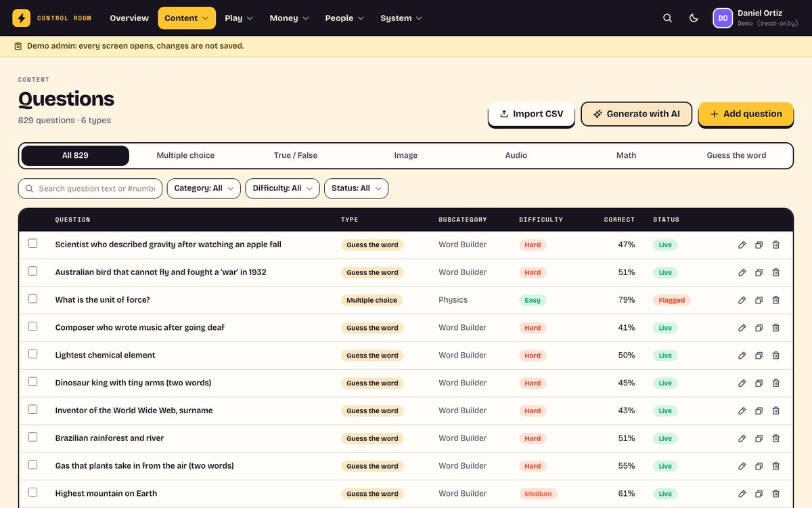812x508 pixels.
Task: Click the Add question button
Action: pos(746,114)
